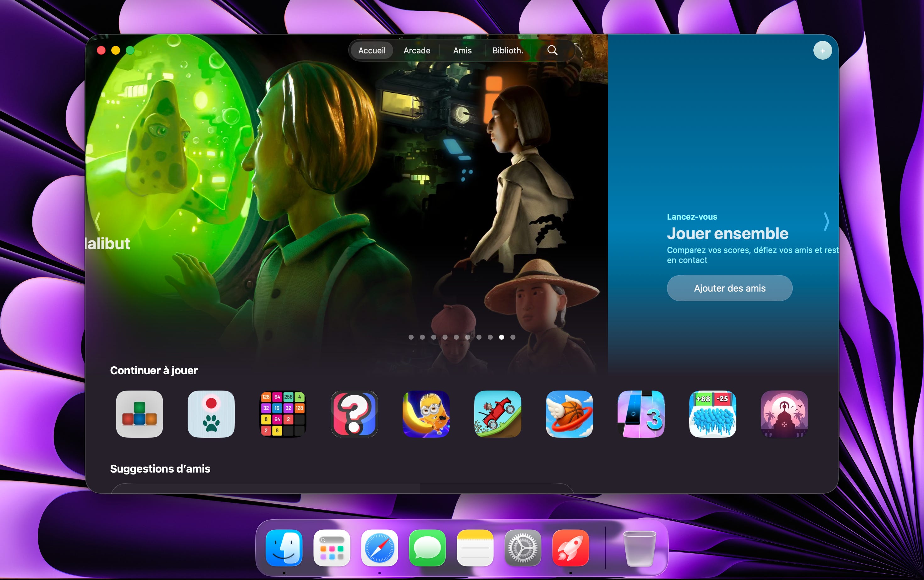Open the 2048 number tiles game
Image resolution: width=924 pixels, height=580 pixels.
coord(283,414)
